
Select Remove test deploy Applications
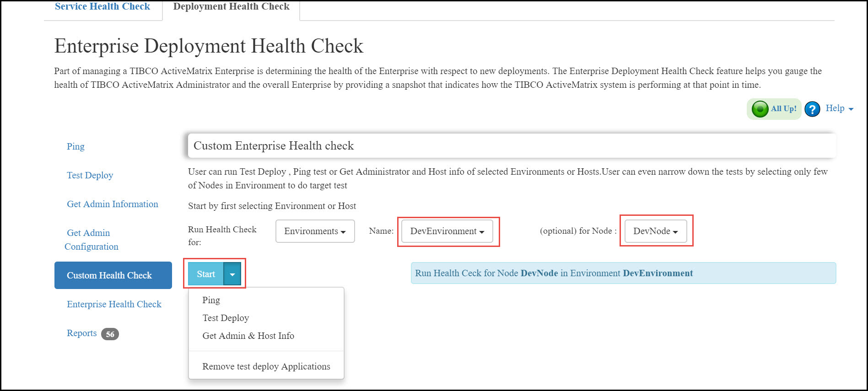pos(266,366)
